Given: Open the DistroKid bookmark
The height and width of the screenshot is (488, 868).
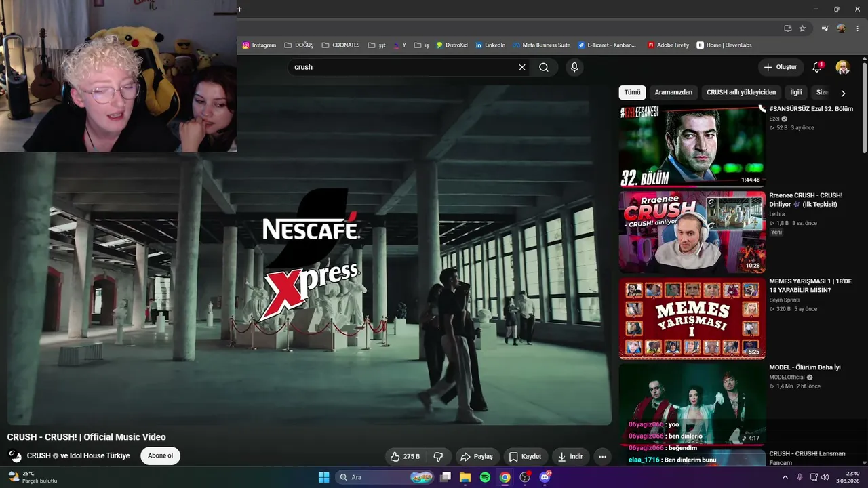Looking at the screenshot, I should pyautogui.click(x=452, y=45).
